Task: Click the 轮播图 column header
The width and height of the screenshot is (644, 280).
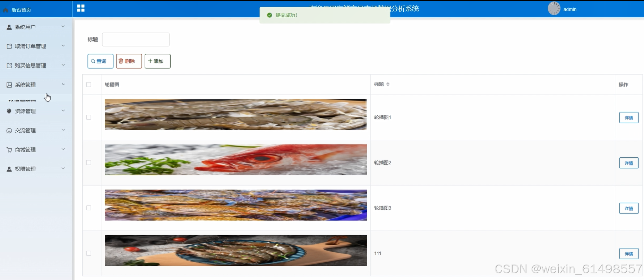Action: click(112, 85)
